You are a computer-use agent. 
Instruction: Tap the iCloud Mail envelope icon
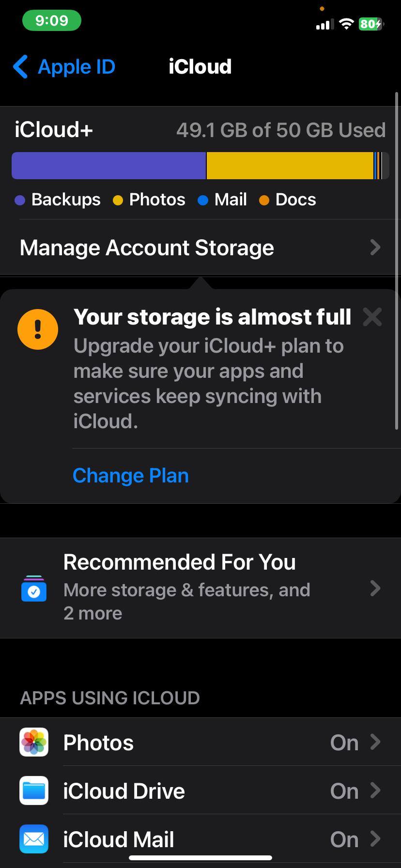click(34, 839)
